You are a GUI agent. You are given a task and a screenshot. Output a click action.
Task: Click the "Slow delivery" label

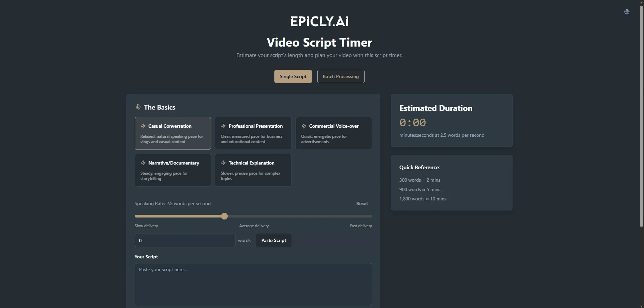146,226
